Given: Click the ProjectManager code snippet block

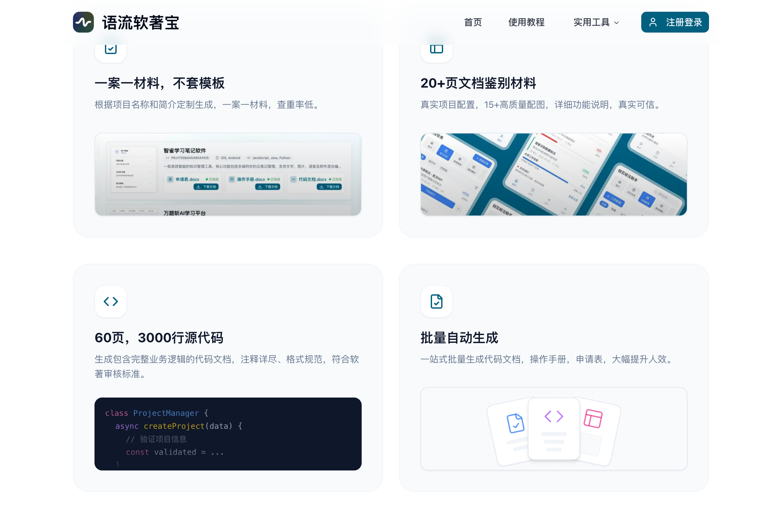Looking at the screenshot, I should [228, 433].
